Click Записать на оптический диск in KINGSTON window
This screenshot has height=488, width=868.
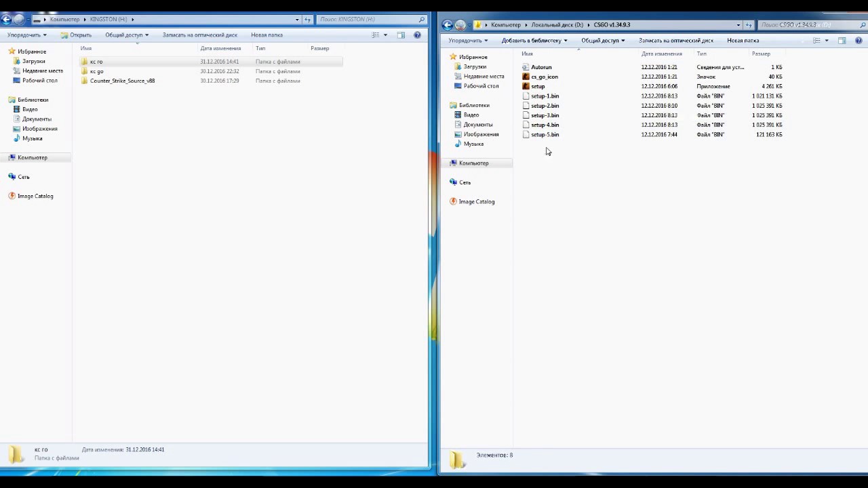coord(200,35)
